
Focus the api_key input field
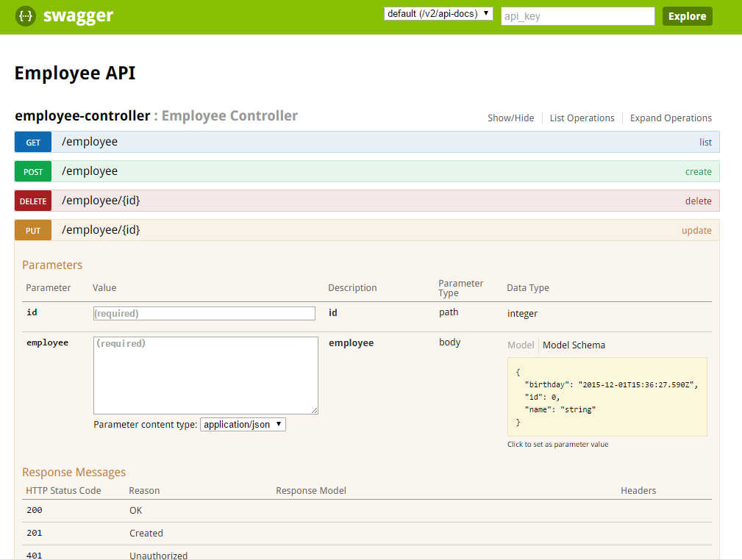(577, 16)
